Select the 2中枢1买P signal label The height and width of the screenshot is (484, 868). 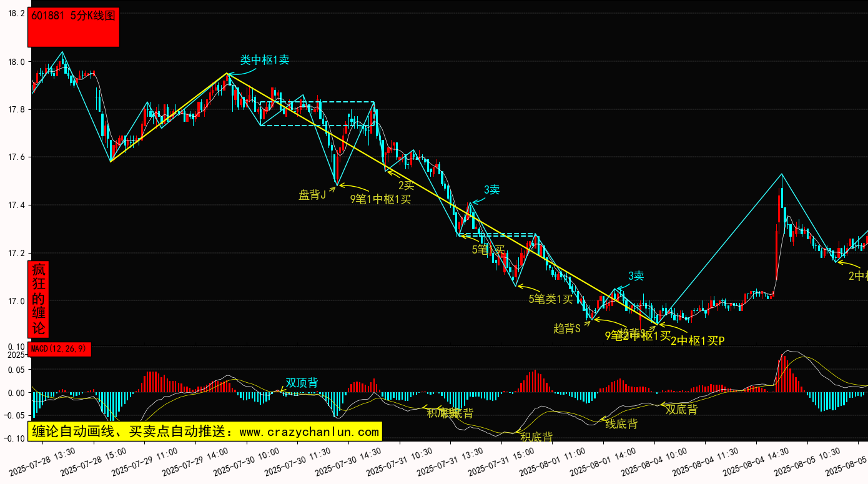(698, 340)
